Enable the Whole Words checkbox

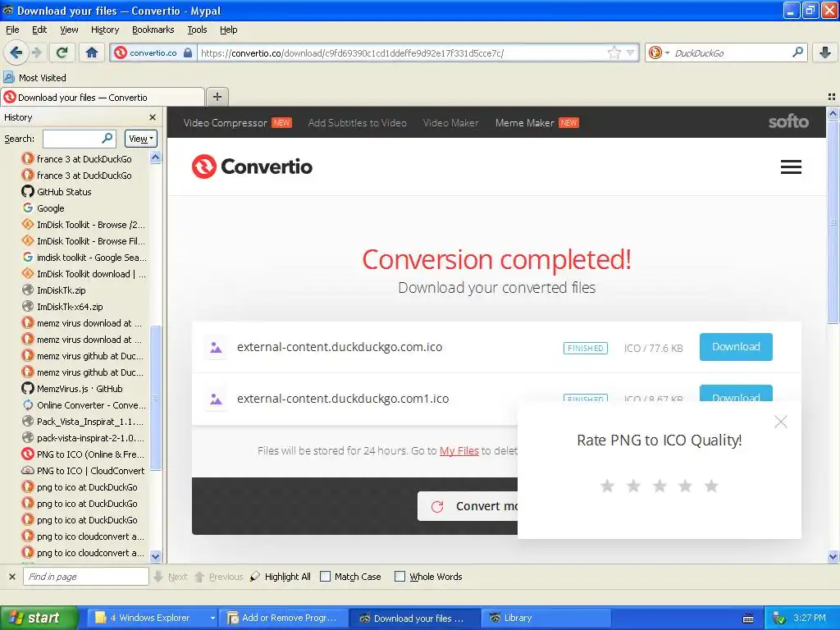point(399,577)
